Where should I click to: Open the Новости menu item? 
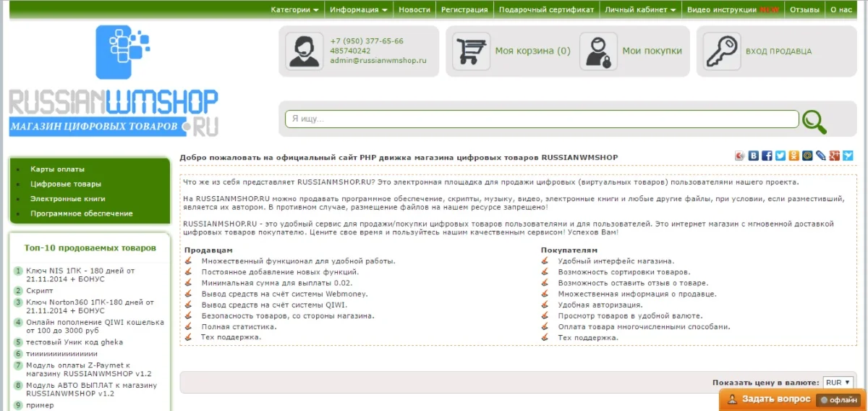(x=414, y=9)
